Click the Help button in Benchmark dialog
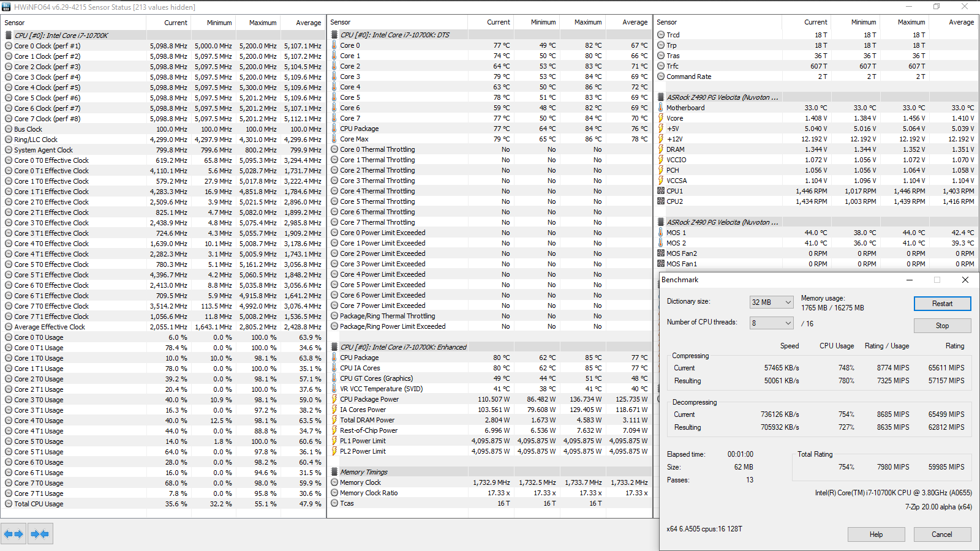The width and height of the screenshot is (980, 551). point(876,534)
